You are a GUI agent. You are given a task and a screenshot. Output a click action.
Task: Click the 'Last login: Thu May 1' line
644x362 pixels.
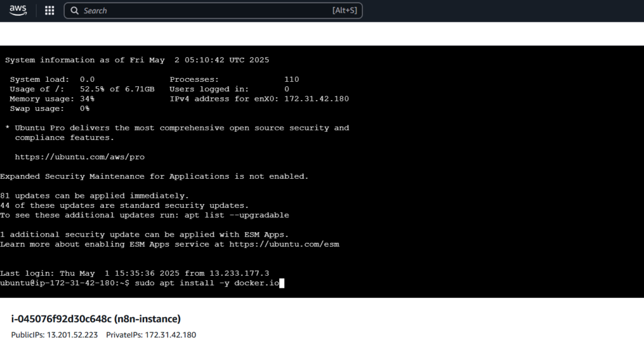(x=135, y=274)
